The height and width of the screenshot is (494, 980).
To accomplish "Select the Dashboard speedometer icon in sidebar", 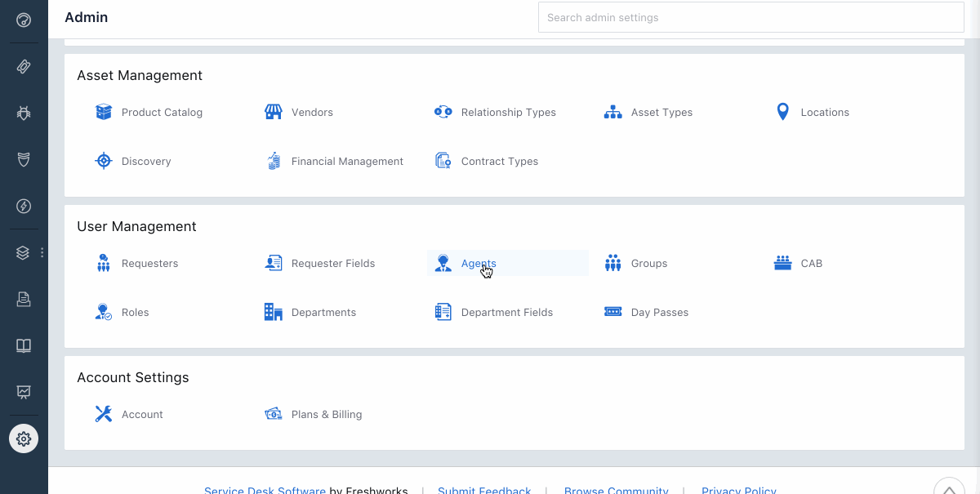I will click(x=23, y=20).
